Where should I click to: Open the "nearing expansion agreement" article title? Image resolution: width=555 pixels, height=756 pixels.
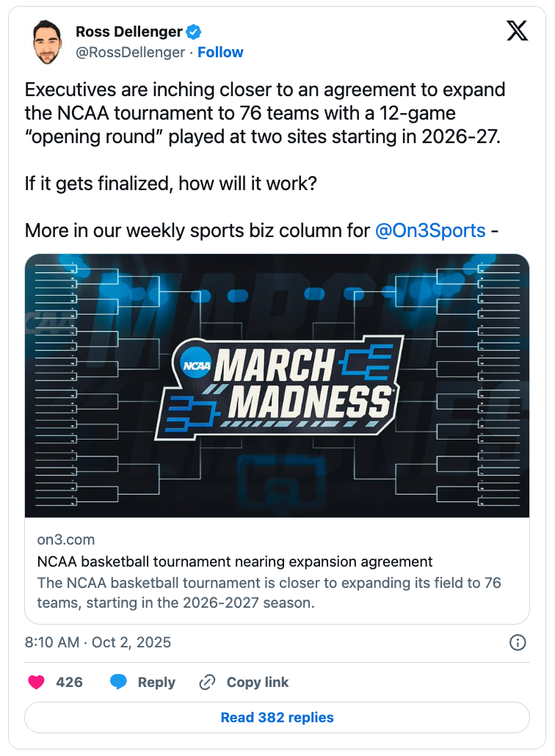pyautogui.click(x=235, y=562)
